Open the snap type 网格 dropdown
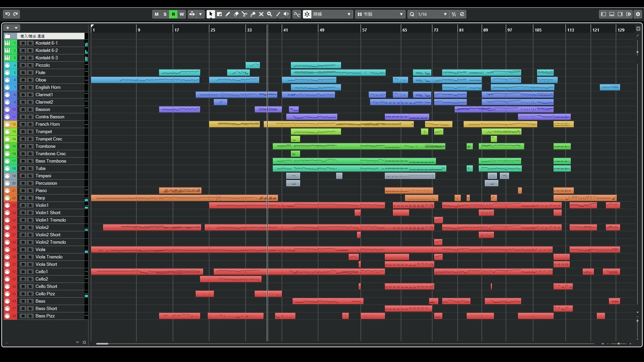 tap(332, 14)
